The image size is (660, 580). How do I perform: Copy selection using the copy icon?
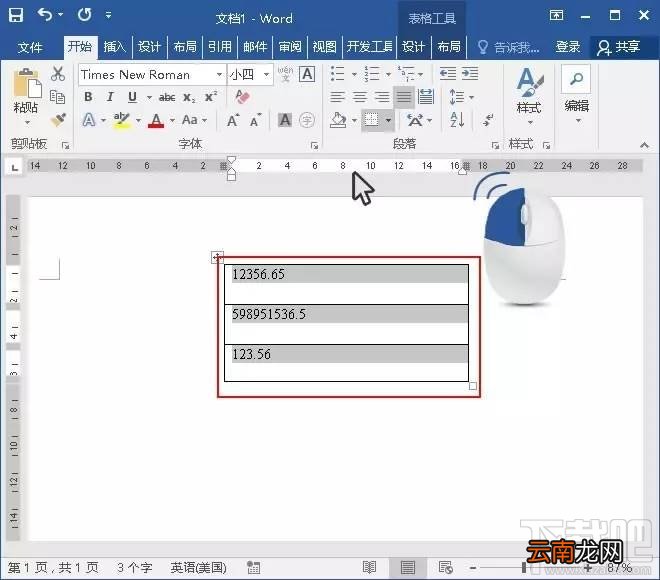pyautogui.click(x=57, y=97)
